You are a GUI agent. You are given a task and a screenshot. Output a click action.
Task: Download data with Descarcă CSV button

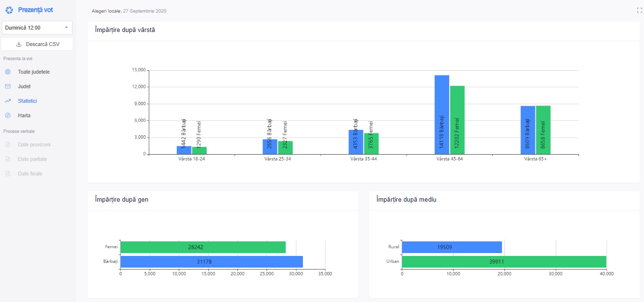point(37,44)
